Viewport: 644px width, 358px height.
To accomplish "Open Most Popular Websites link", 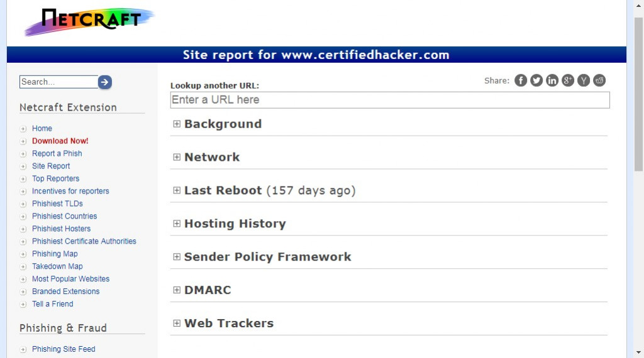I will [70, 279].
